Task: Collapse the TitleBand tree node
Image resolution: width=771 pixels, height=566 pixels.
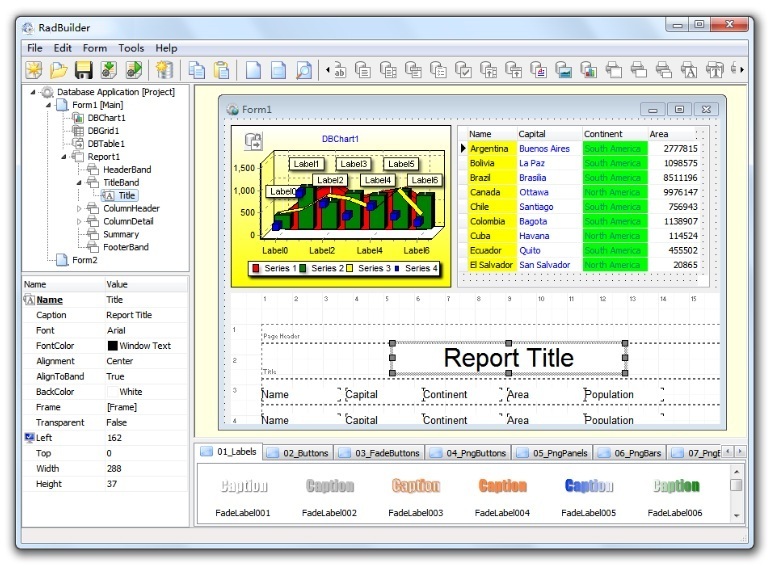Action: click(x=79, y=183)
